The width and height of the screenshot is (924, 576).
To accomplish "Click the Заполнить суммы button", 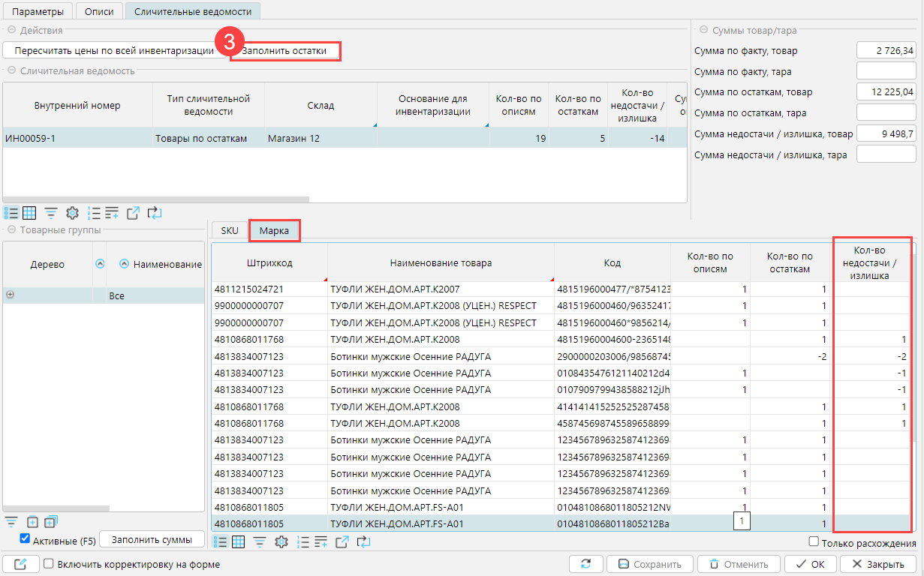I will [152, 539].
